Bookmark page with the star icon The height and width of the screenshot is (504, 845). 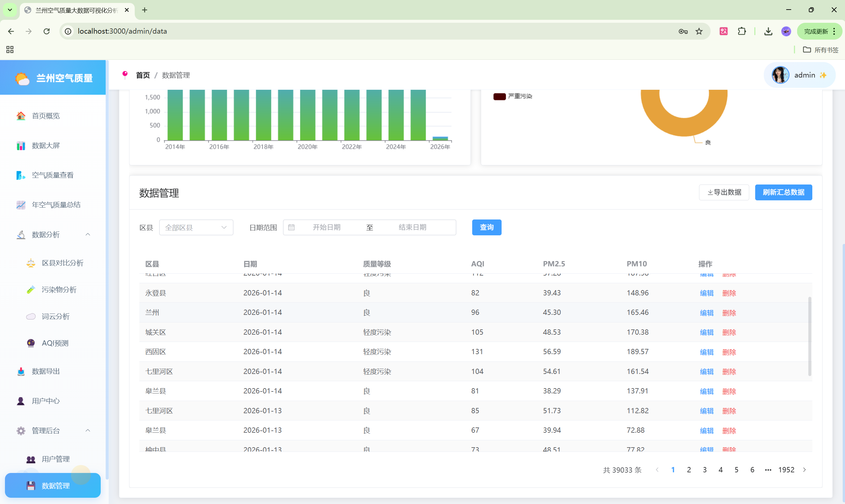click(699, 31)
